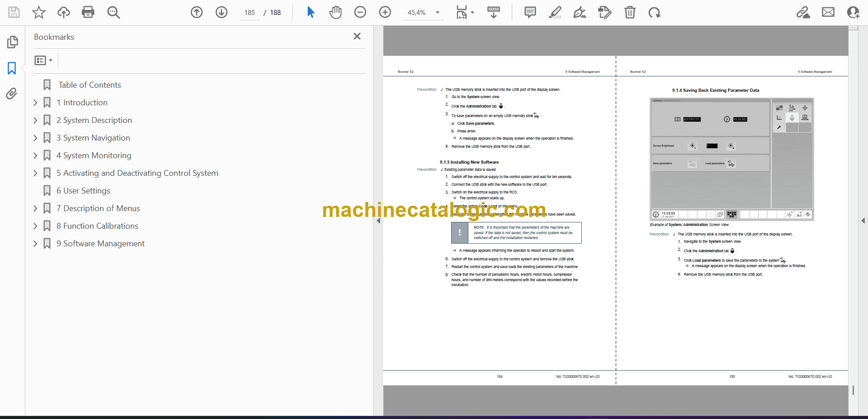The height and width of the screenshot is (419, 868).
Task: Click the Zoom out minus icon
Action: coord(360,12)
